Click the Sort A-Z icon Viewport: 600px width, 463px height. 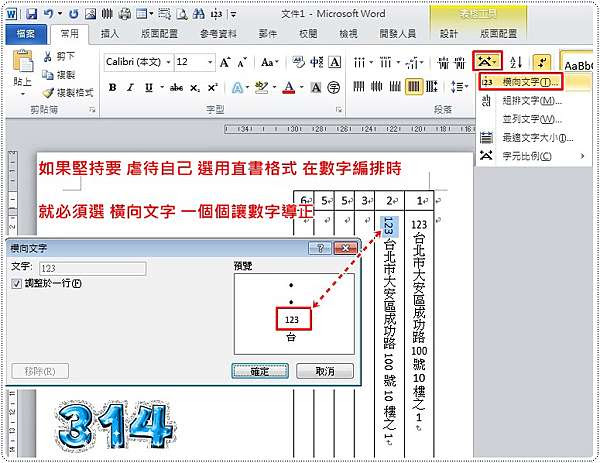(x=516, y=62)
